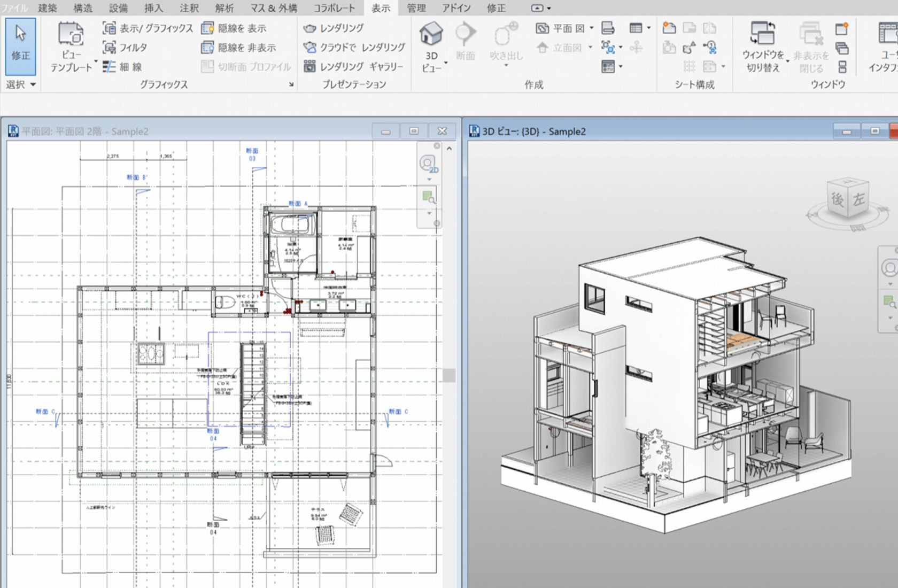The width and height of the screenshot is (898, 588).
Task: Click the scope box icon
Action: pyautogui.click(x=636, y=48)
